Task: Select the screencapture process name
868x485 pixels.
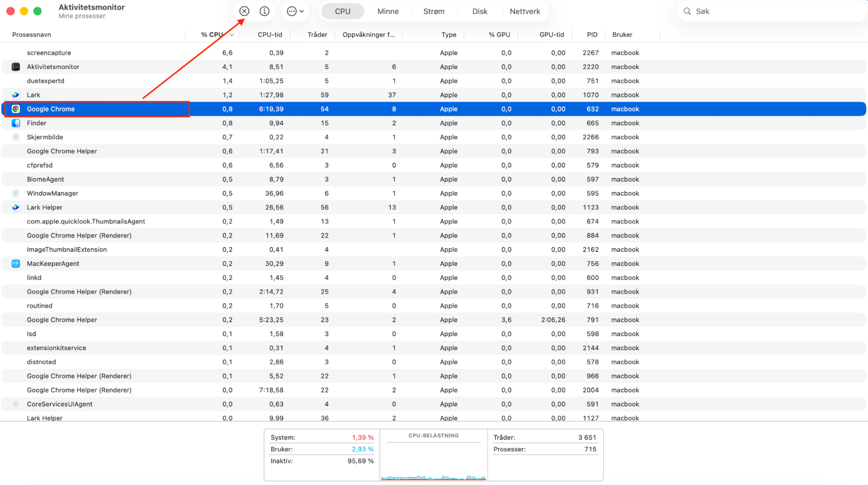Action: (49, 53)
